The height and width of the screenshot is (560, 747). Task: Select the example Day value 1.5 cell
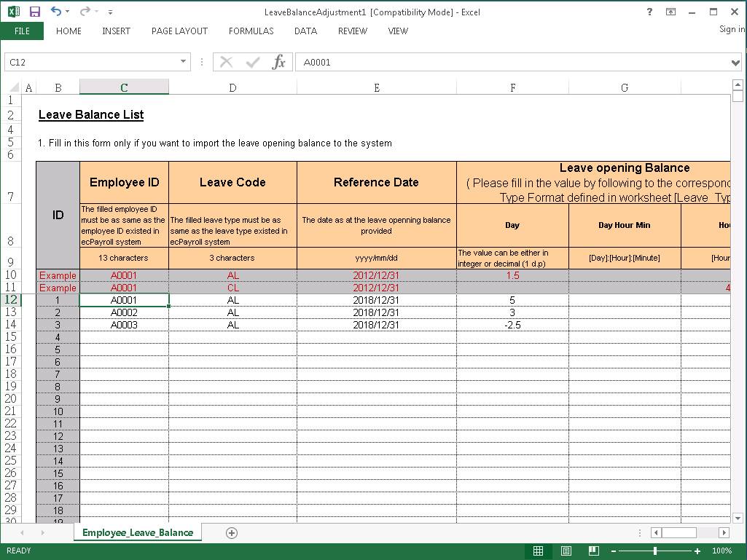point(512,275)
